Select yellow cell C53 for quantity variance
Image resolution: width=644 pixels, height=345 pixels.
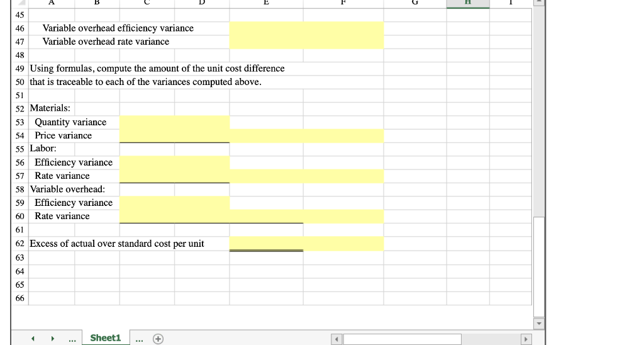[147, 123]
